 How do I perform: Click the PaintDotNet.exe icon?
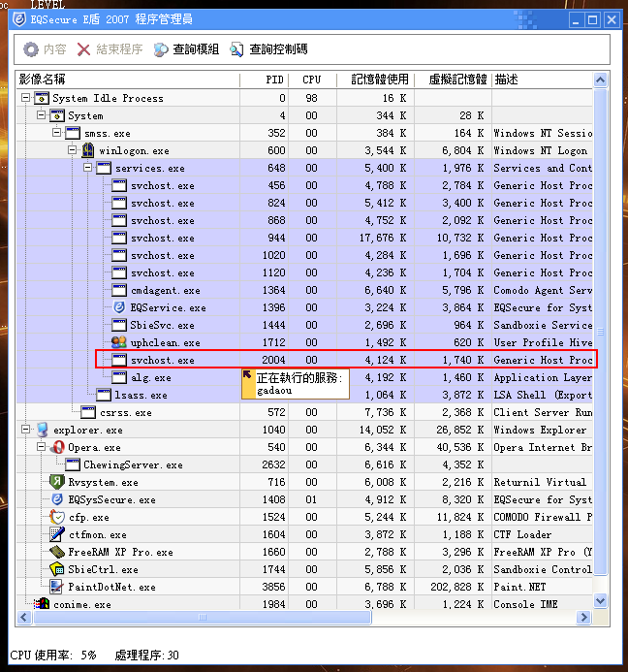pos(56,587)
